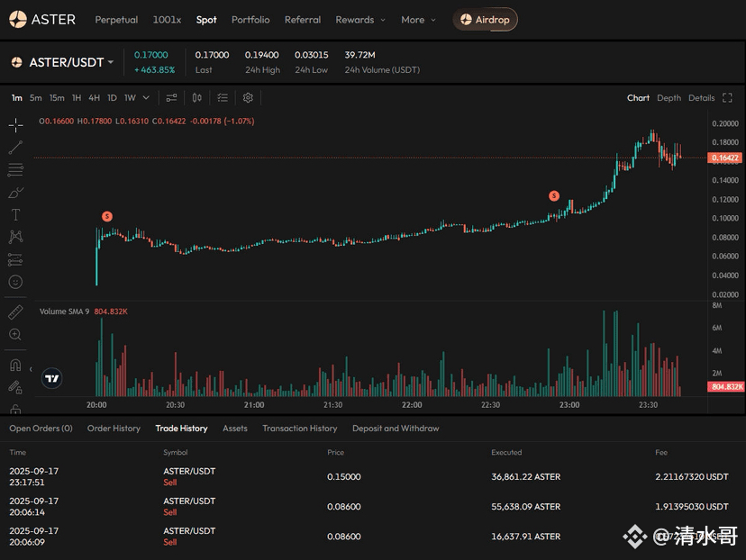Switch to the Order History tab
This screenshot has height=560, width=746.
(x=114, y=429)
